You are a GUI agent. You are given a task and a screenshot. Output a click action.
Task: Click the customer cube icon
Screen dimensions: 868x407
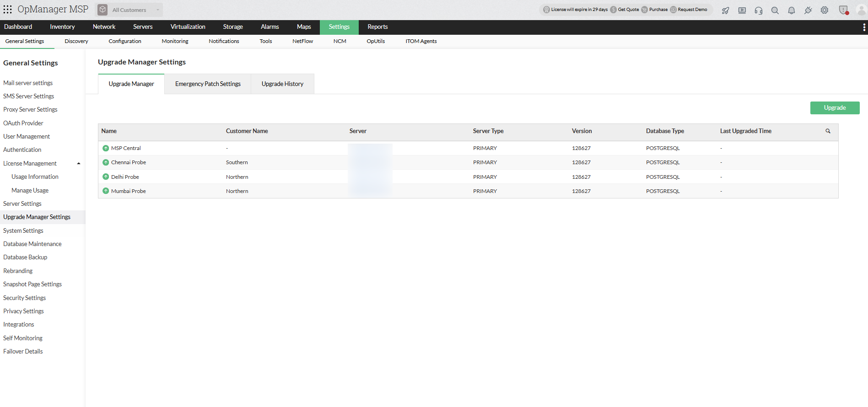coord(103,10)
